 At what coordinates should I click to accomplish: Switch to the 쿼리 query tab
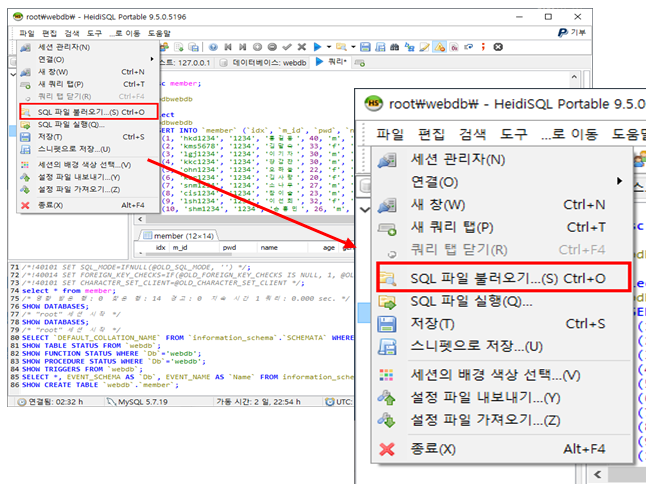pos(331,62)
